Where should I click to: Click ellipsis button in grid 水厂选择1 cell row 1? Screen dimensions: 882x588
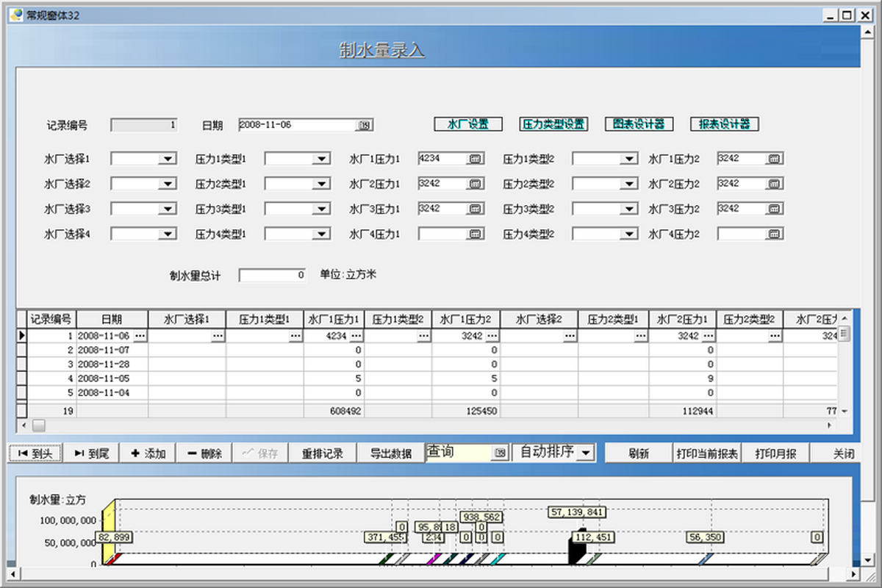pyautogui.click(x=218, y=335)
